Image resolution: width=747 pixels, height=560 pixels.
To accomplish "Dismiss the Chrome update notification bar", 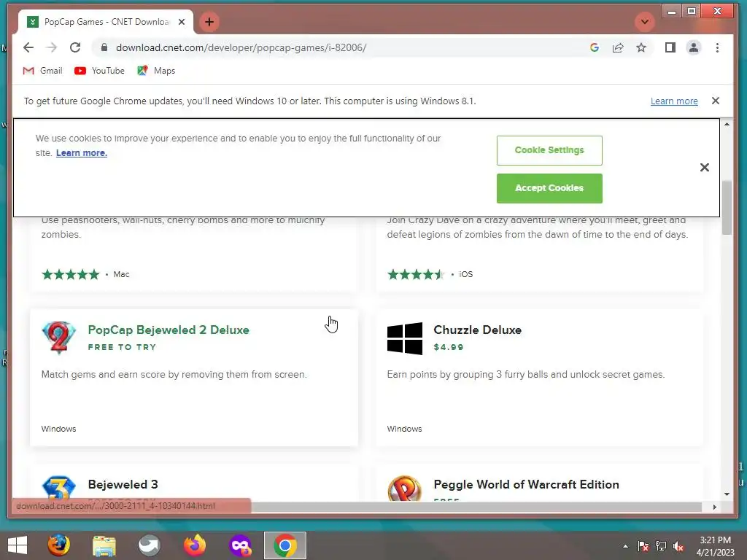I will click(x=715, y=101).
